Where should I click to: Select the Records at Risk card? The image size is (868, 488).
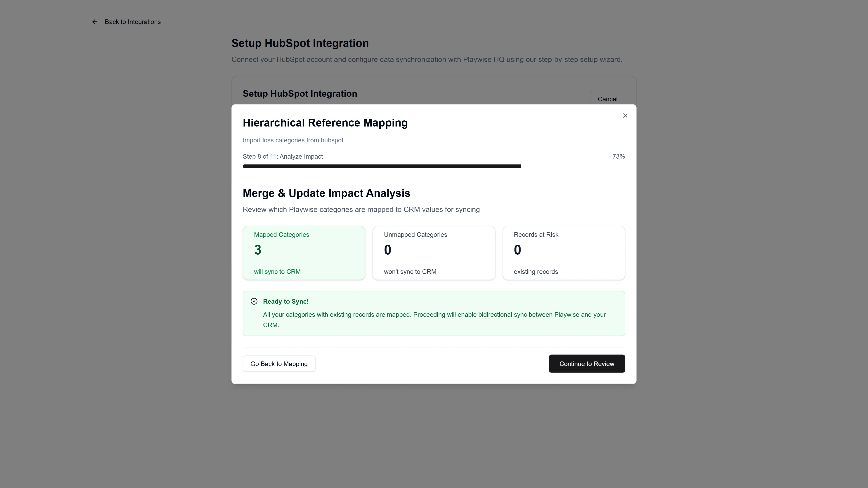point(564,253)
